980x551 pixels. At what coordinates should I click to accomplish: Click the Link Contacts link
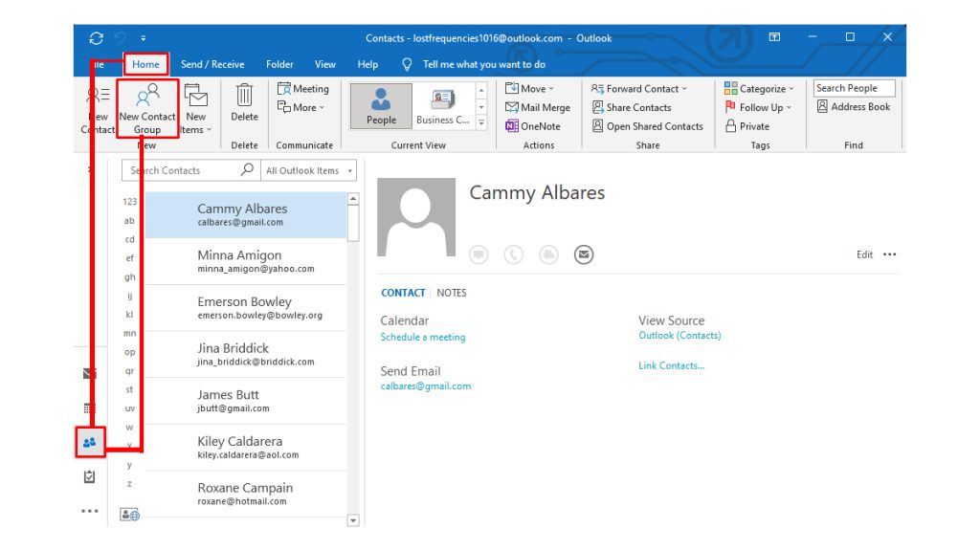pos(671,365)
